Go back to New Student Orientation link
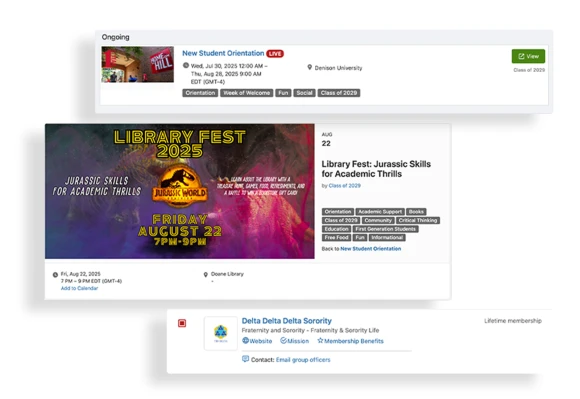 [x=370, y=249]
